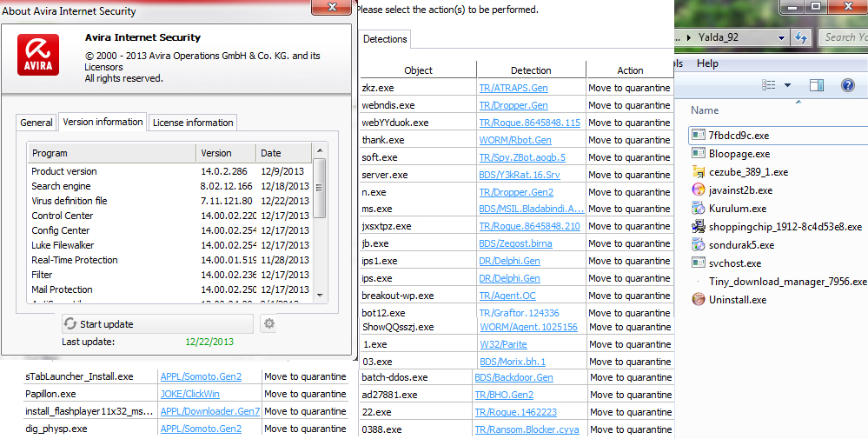Viewport: 868px width, 439px height.
Task: Select the Papillon.exe object entry
Action: tap(50, 394)
